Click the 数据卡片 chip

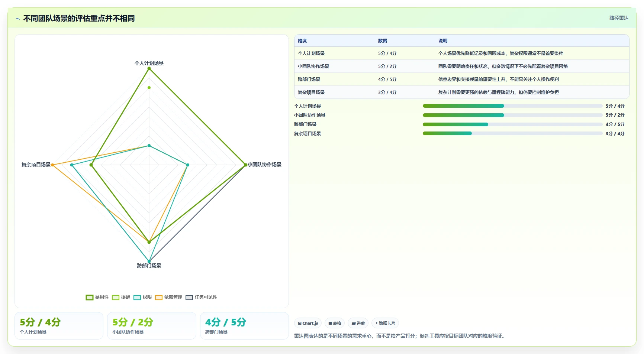pos(385,323)
